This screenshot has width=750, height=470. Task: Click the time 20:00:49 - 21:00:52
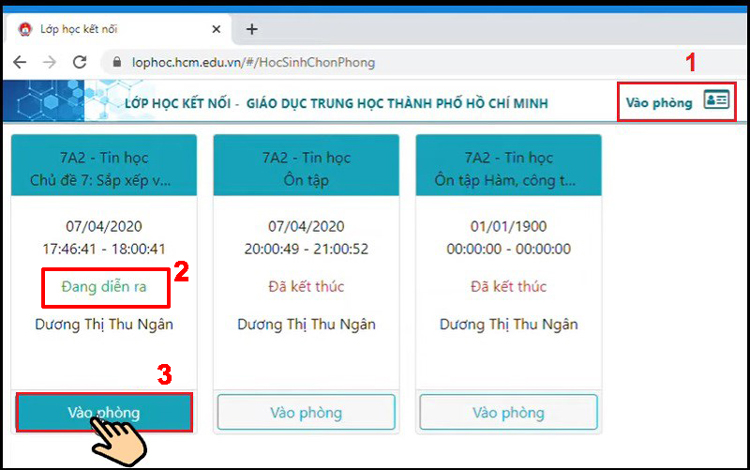point(306,249)
